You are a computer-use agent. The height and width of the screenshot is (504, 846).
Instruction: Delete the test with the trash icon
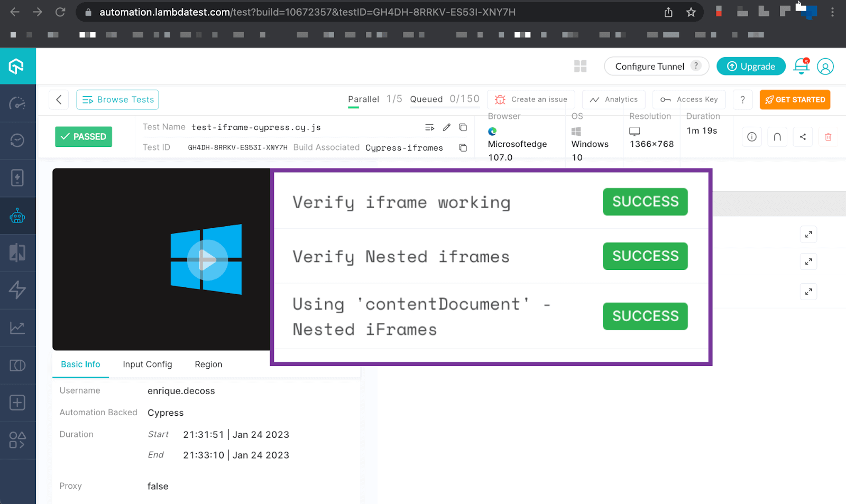click(x=827, y=137)
